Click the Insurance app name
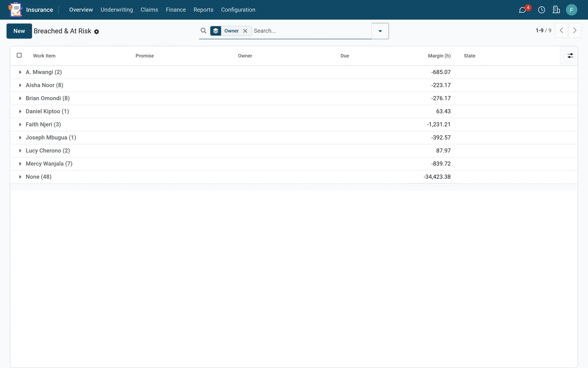588x368 pixels. 40,10
